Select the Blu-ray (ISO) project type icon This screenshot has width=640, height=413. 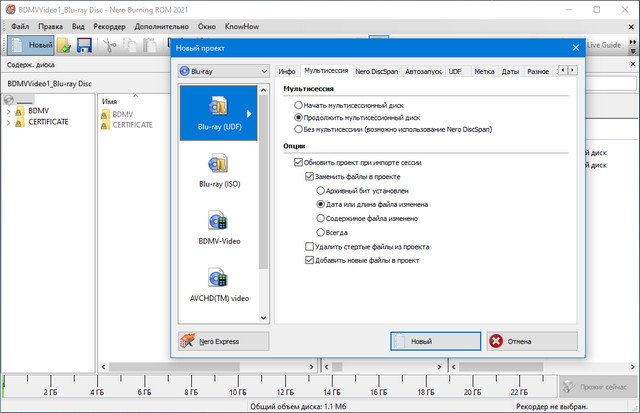218,164
